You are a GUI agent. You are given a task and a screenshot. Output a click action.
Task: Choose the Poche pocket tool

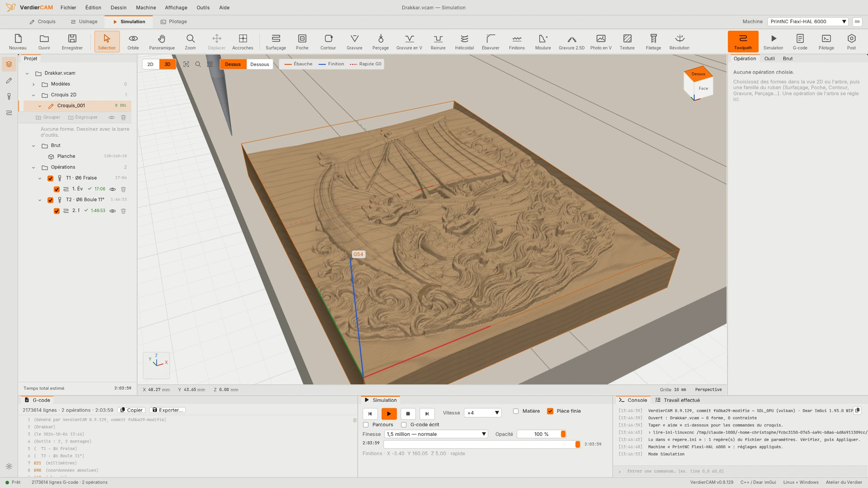coord(302,42)
